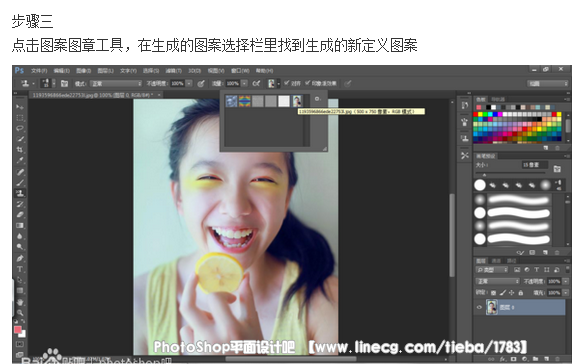This screenshot has width=577, height=364.
Task: Select the blue bubbles pattern thumbnail
Action: point(231,101)
